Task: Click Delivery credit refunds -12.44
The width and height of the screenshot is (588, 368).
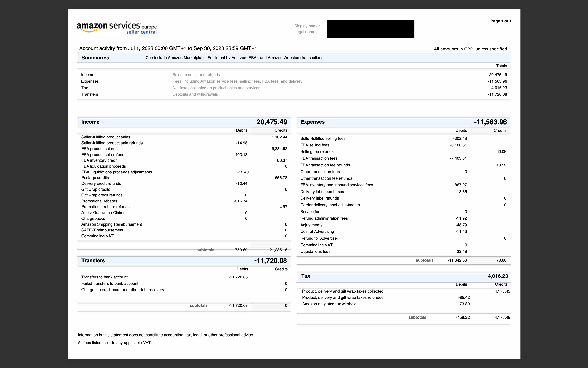Action: point(242,184)
